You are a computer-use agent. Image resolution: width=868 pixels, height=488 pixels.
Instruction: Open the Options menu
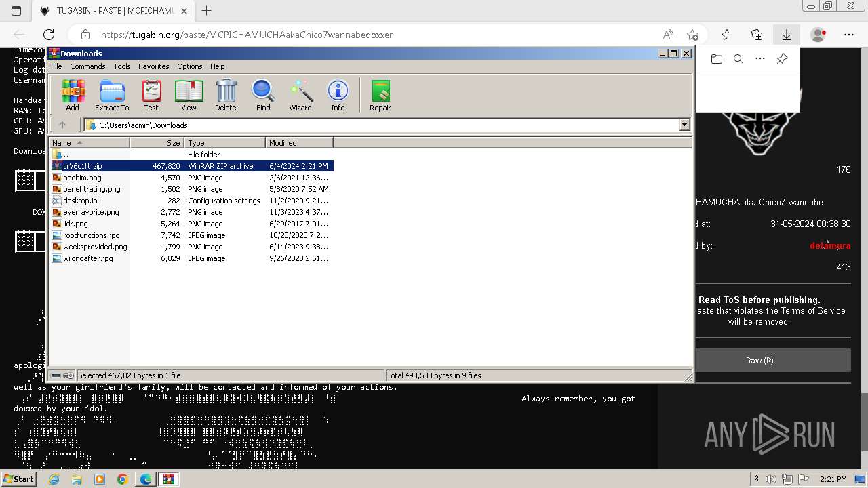click(x=190, y=66)
